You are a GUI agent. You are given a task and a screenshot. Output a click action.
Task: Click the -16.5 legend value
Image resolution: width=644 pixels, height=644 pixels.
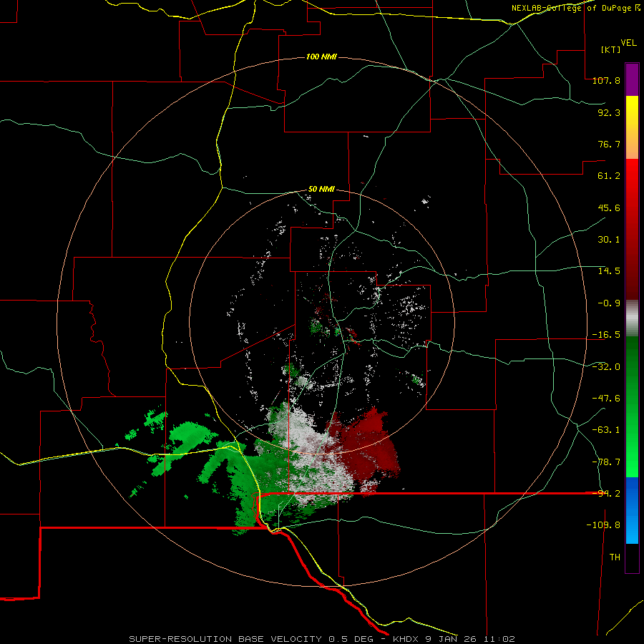click(x=606, y=335)
